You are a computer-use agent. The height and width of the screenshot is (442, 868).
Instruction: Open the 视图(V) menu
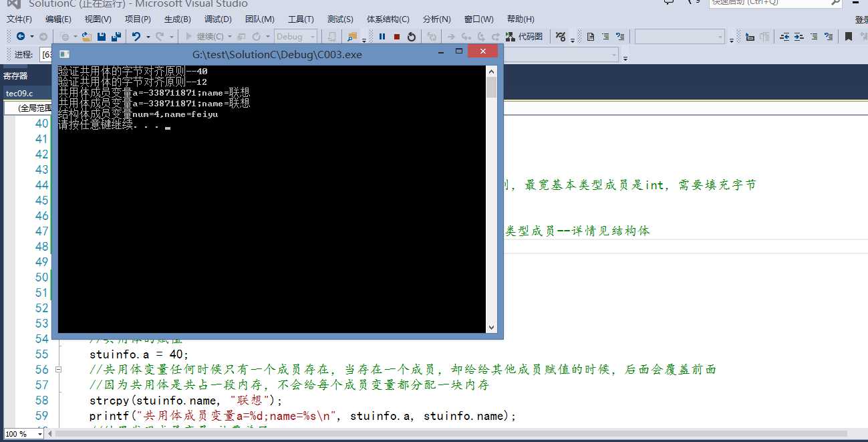[x=98, y=19]
